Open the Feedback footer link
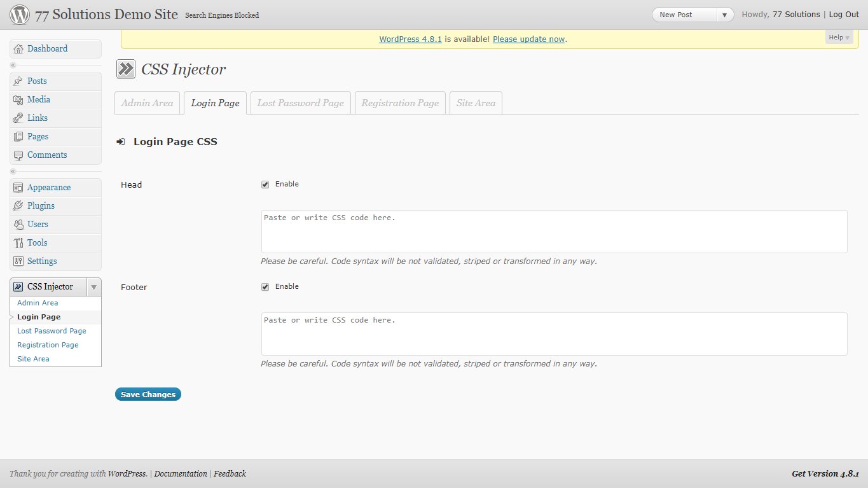Viewport: 868px width, 488px height. [230, 473]
